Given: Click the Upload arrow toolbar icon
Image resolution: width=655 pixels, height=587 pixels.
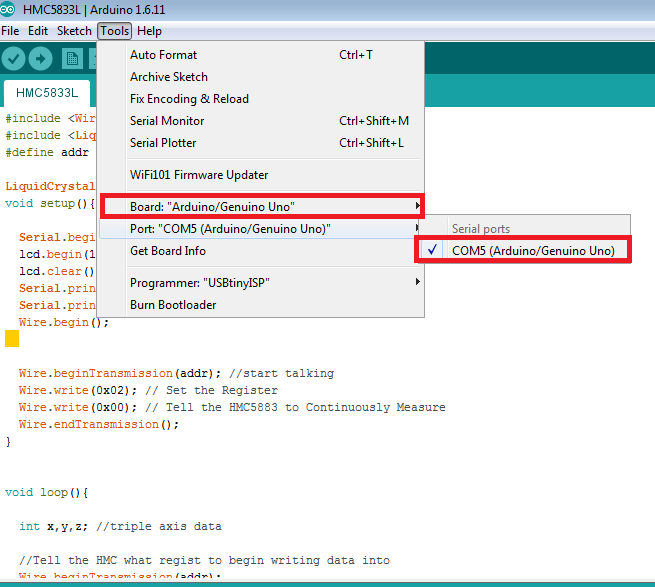Looking at the screenshot, I should 41,58.
